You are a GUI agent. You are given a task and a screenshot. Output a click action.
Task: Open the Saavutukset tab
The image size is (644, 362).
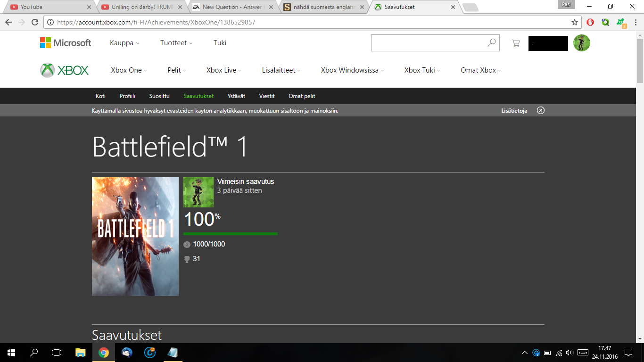coord(198,96)
